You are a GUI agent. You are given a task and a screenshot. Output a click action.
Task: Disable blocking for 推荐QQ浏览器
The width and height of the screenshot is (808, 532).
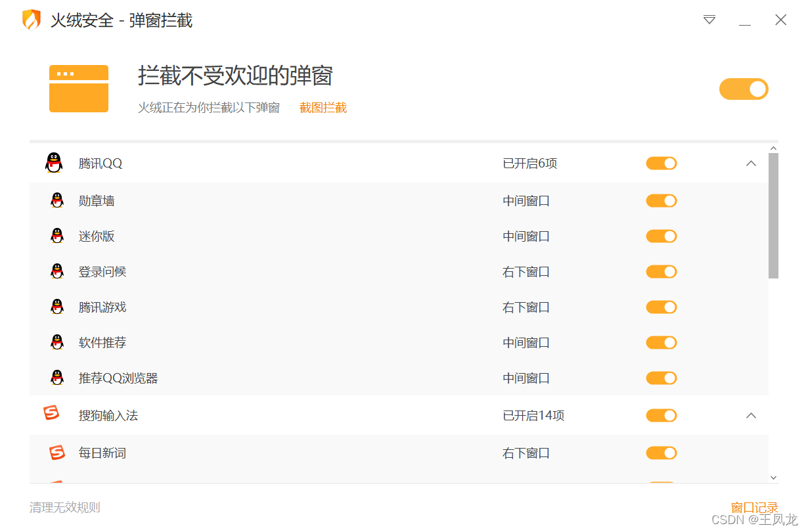pos(662,378)
